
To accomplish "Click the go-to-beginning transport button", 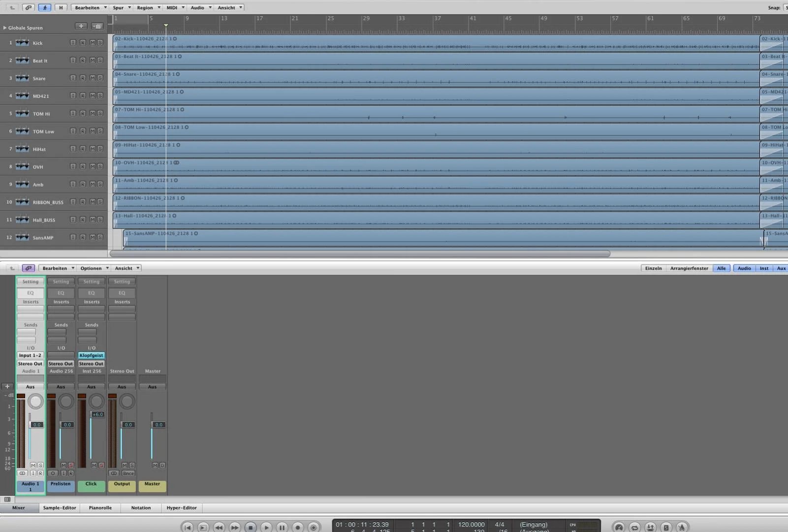I will tap(188, 527).
